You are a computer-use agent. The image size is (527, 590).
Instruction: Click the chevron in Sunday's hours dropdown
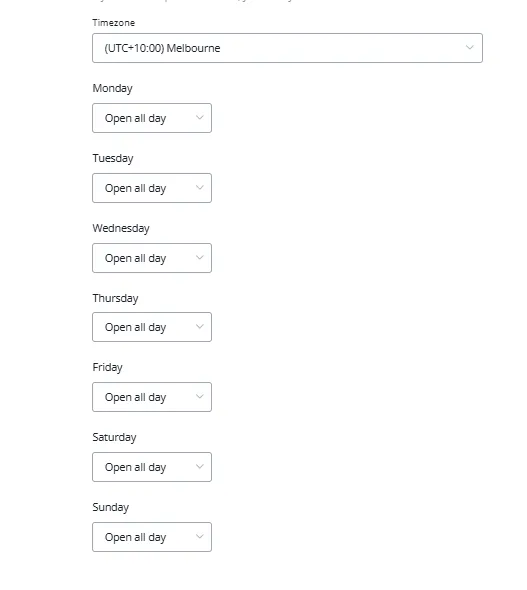[200, 536]
